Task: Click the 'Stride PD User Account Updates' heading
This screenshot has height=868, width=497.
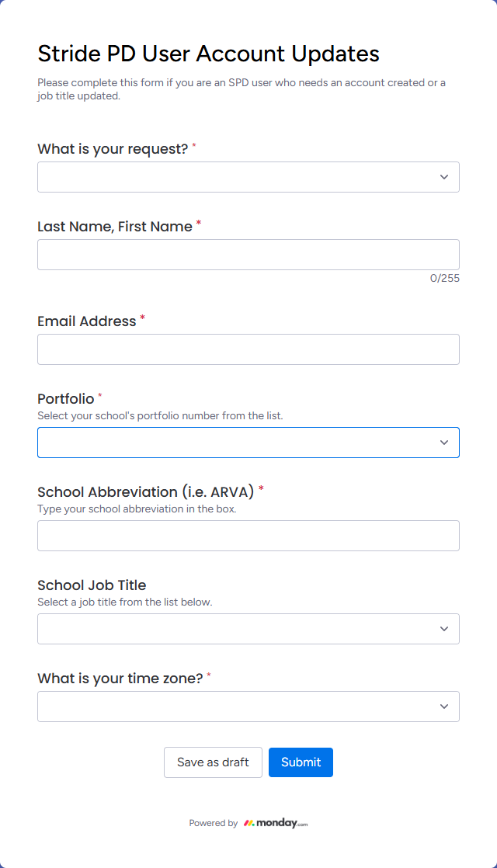Action: pos(208,54)
